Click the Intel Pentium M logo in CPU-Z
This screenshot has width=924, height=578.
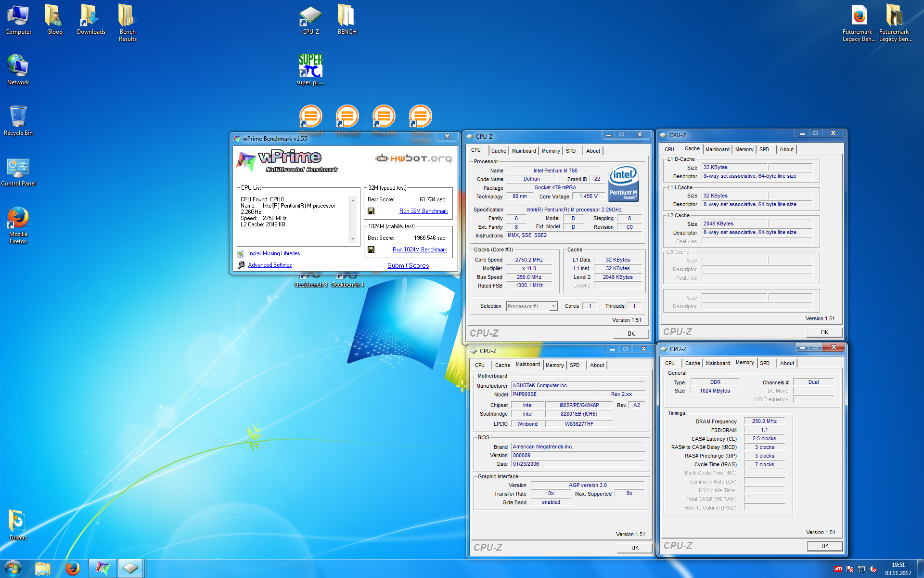coord(623,183)
